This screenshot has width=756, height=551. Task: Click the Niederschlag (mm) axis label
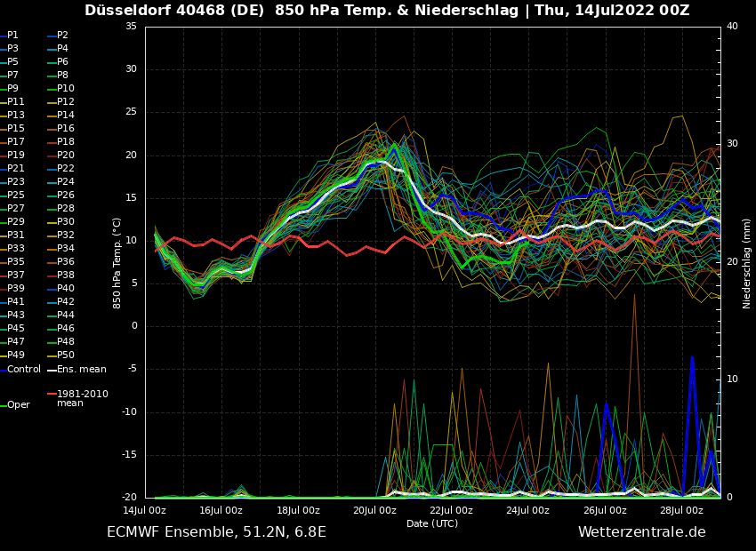point(747,263)
